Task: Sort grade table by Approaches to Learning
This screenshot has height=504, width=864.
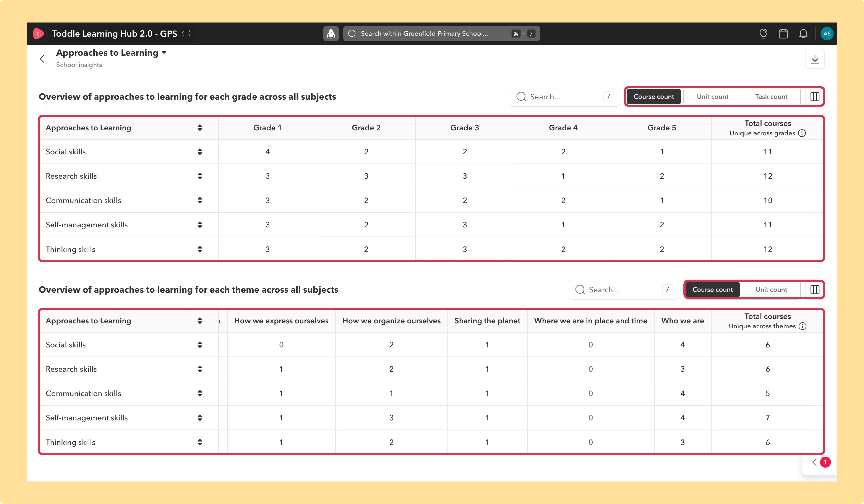Action: (200, 128)
